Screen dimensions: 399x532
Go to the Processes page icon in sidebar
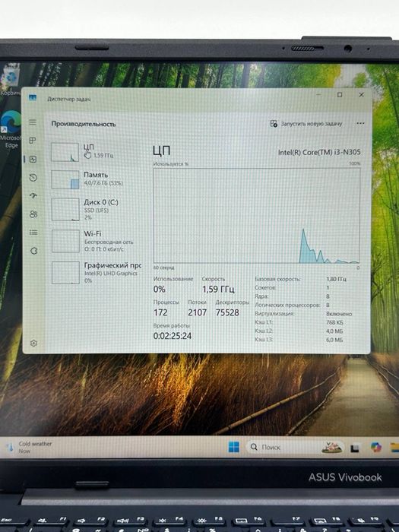[33, 141]
